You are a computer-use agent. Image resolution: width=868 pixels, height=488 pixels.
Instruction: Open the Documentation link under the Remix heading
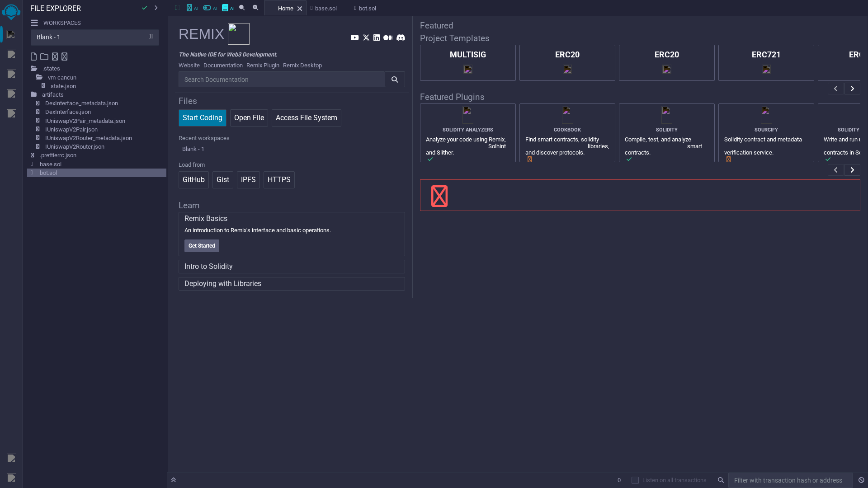(x=223, y=65)
